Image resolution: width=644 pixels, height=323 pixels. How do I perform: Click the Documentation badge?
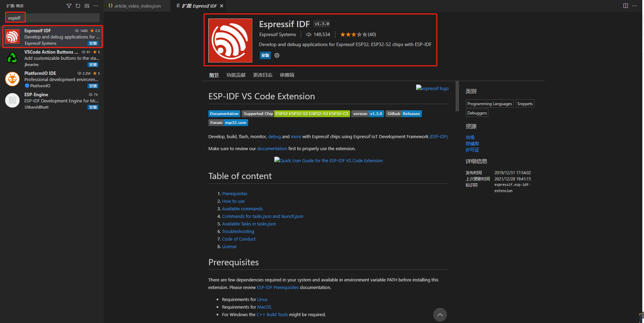pos(224,114)
